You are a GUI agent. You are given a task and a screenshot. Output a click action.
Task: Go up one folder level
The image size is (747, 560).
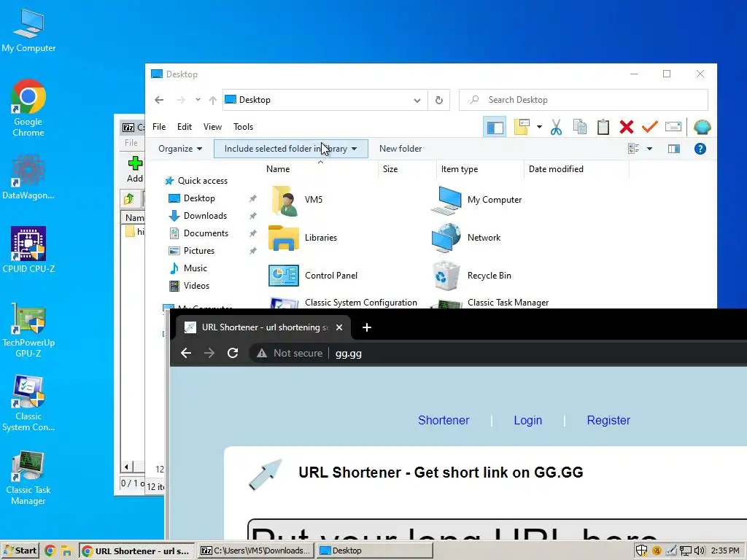(212, 100)
